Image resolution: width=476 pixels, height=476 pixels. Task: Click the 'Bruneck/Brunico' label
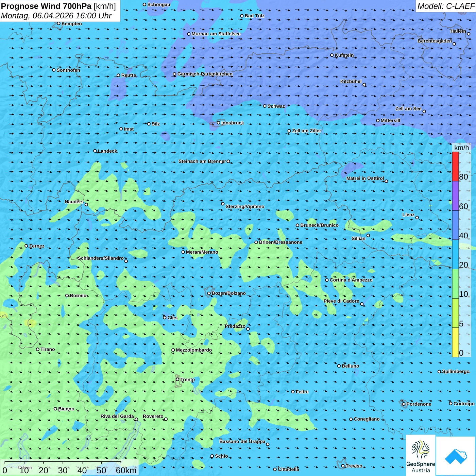click(x=320, y=225)
